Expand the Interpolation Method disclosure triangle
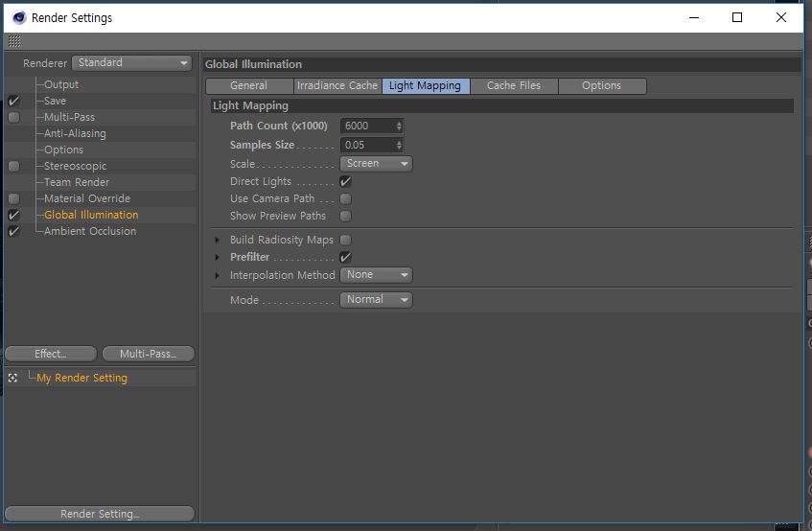This screenshot has height=531, width=812. (x=218, y=275)
